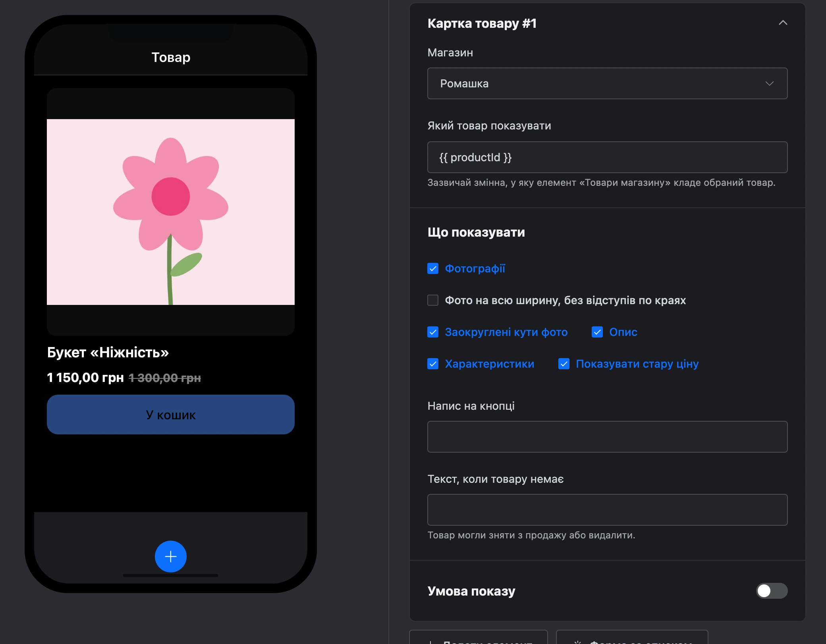The width and height of the screenshot is (826, 644).
Task: Toggle the Заокруглені кути фото checkbox
Action: (x=433, y=332)
